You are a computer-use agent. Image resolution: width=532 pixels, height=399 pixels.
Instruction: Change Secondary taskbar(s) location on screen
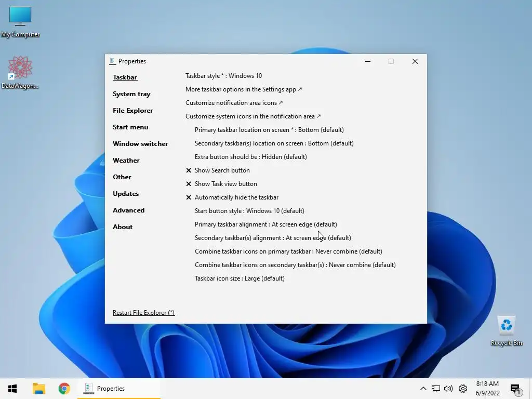[274, 143]
